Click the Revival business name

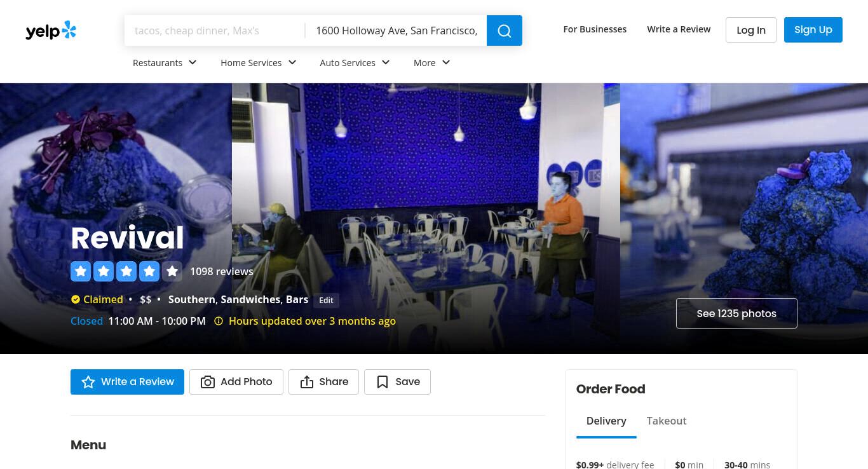click(x=127, y=238)
